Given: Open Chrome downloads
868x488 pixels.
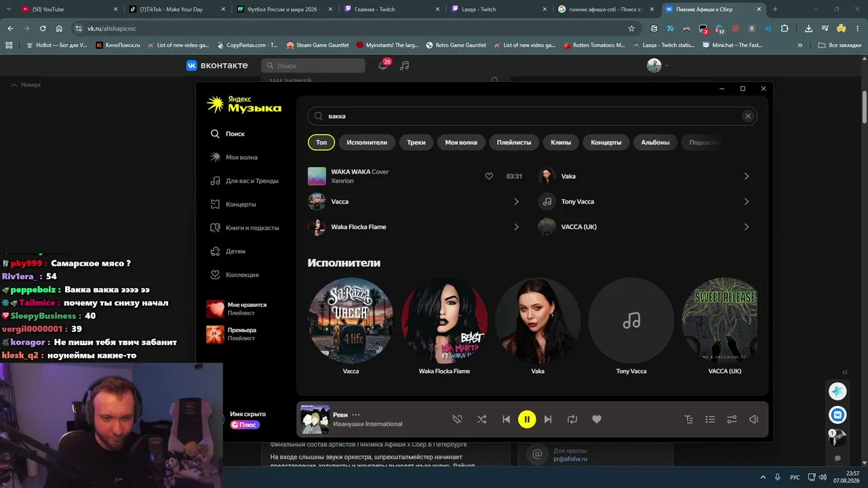Looking at the screenshot, I should (808, 28).
